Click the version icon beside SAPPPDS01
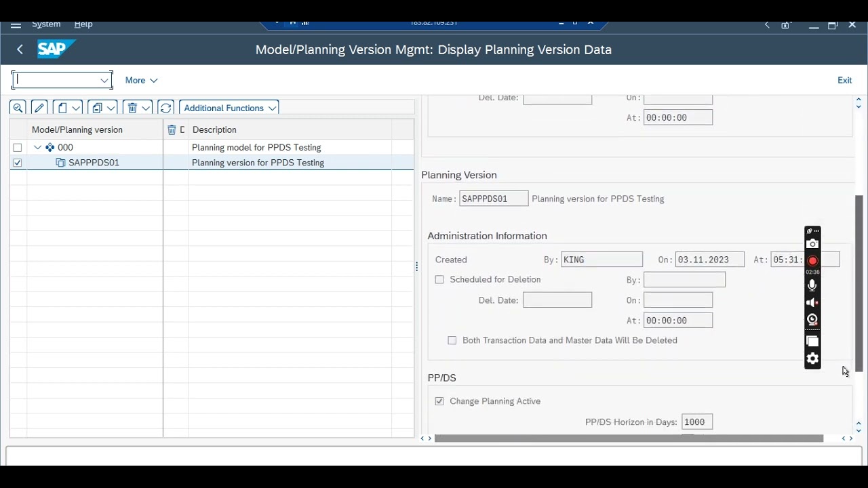This screenshot has height=488, width=868. point(60,163)
